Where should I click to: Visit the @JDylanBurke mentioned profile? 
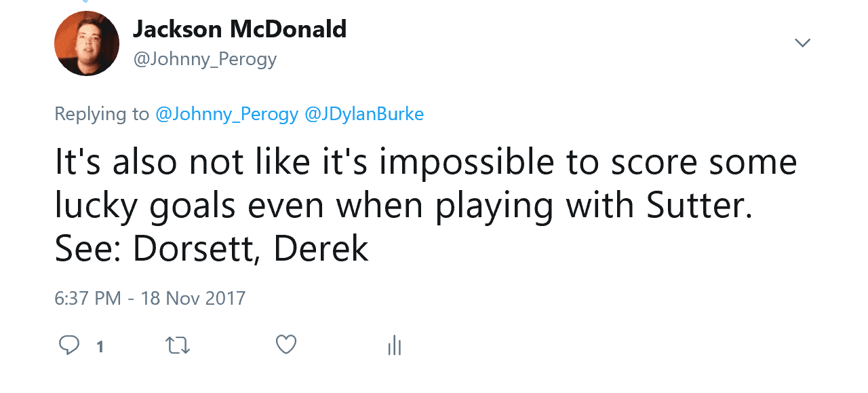(x=364, y=114)
